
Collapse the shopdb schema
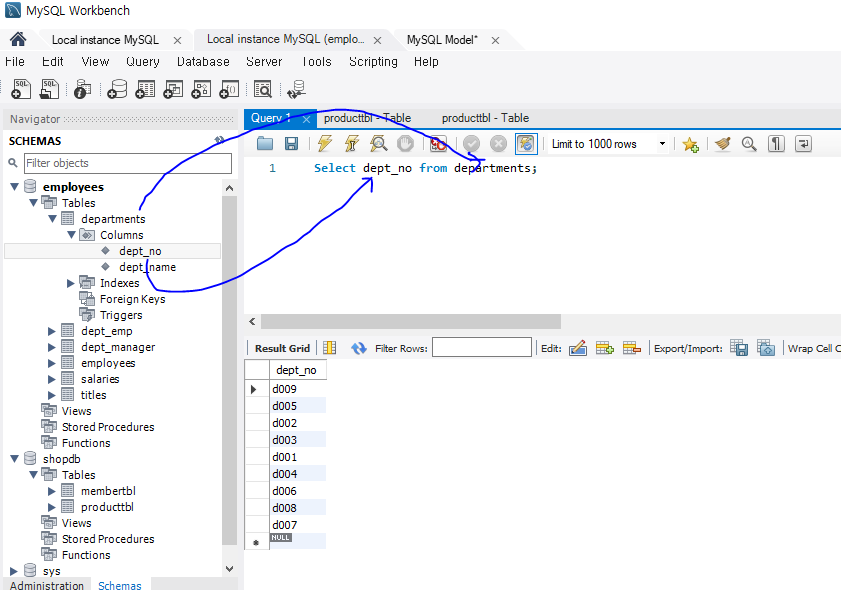pos(15,459)
